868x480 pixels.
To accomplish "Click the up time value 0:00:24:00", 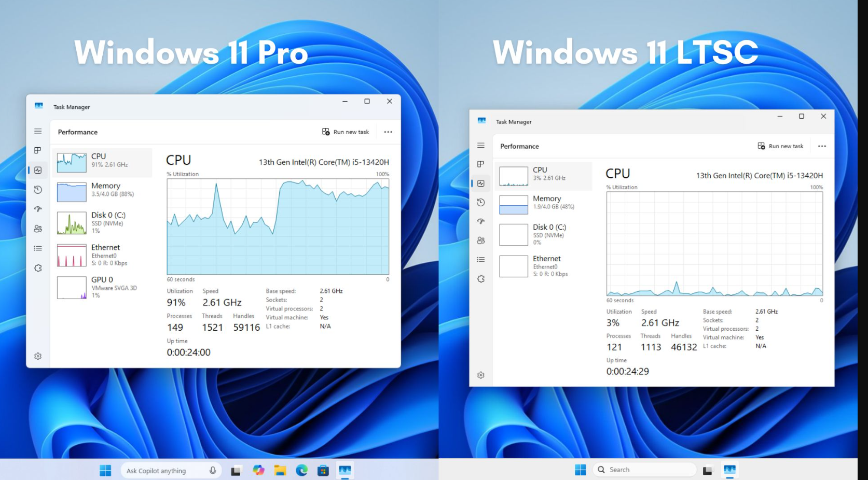I will coord(189,352).
